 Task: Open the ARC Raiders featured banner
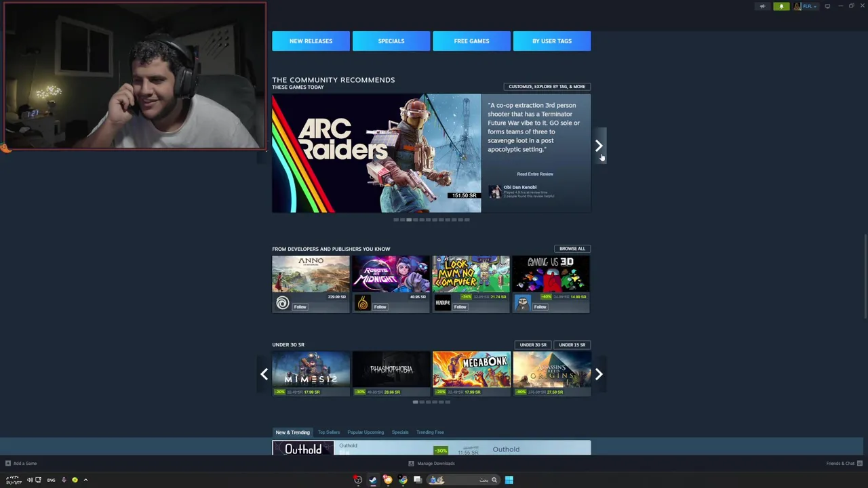376,153
